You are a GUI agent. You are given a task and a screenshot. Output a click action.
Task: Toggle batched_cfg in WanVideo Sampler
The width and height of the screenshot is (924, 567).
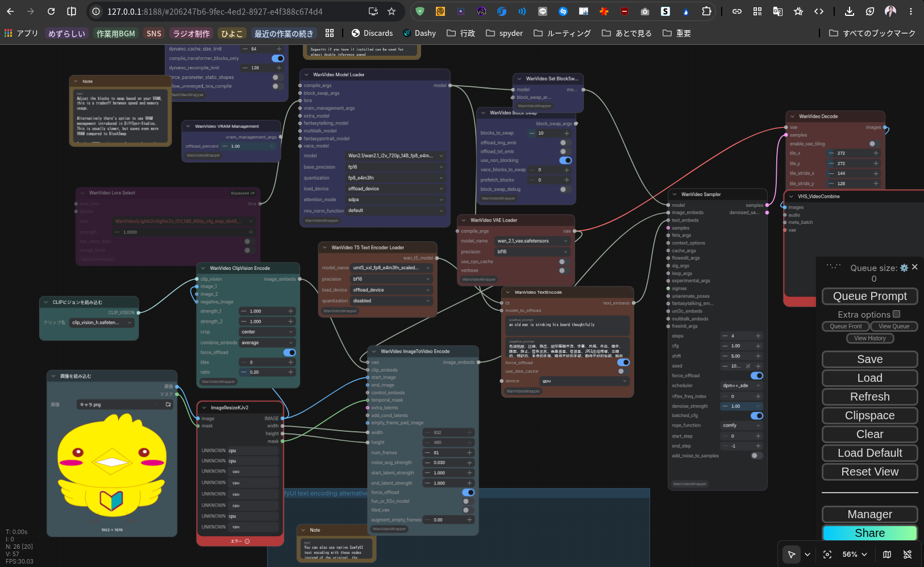coord(757,416)
